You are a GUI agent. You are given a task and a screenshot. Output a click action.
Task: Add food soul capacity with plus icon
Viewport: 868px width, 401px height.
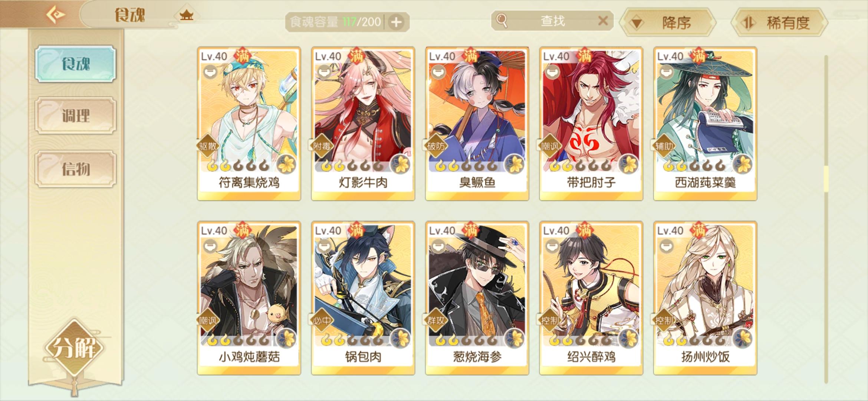coord(397,22)
